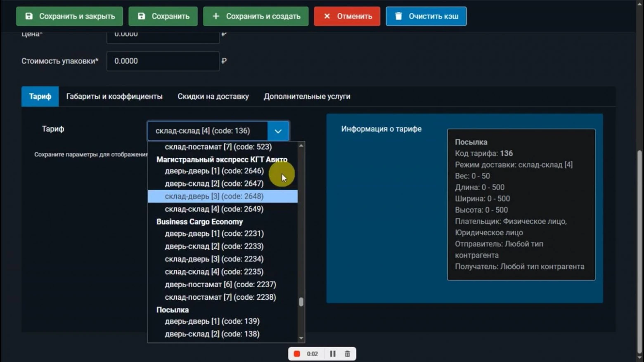Viewport: 644px width, 362px height.
Task: Click the "Код тарифа: 136" text
Action: pyautogui.click(x=484, y=154)
